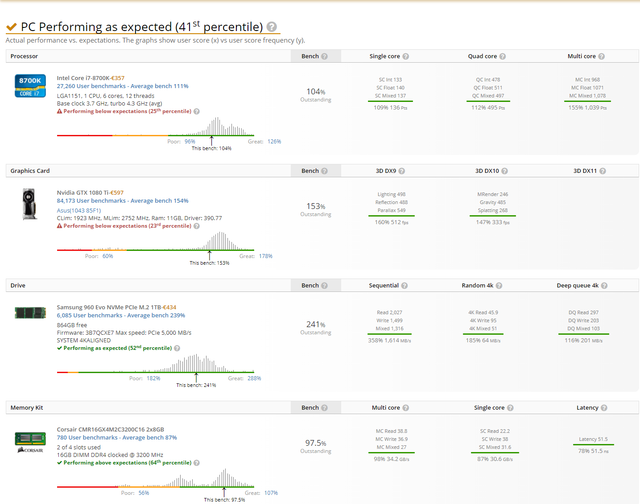The width and height of the screenshot is (640, 504).
Task: Click help icon next to PC Performing headline
Action: (271, 27)
